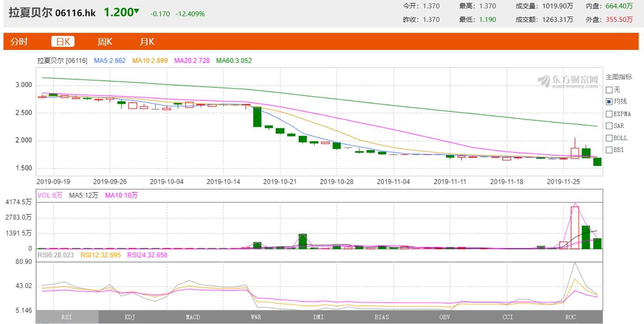Switch to the 分时 chart tab
Image resolution: width=644 pixels, height=324 pixels.
click(19, 42)
